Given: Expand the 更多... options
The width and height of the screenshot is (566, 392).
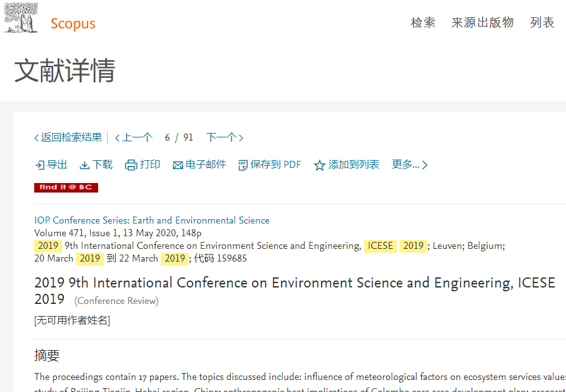Looking at the screenshot, I should click(410, 165).
